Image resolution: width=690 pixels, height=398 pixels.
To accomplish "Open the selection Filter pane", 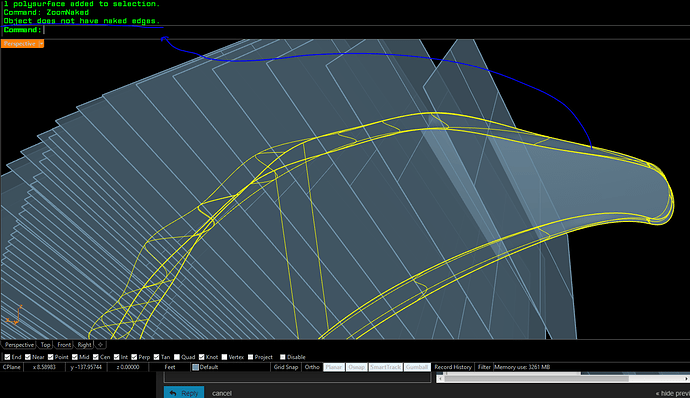I will pyautogui.click(x=484, y=367).
